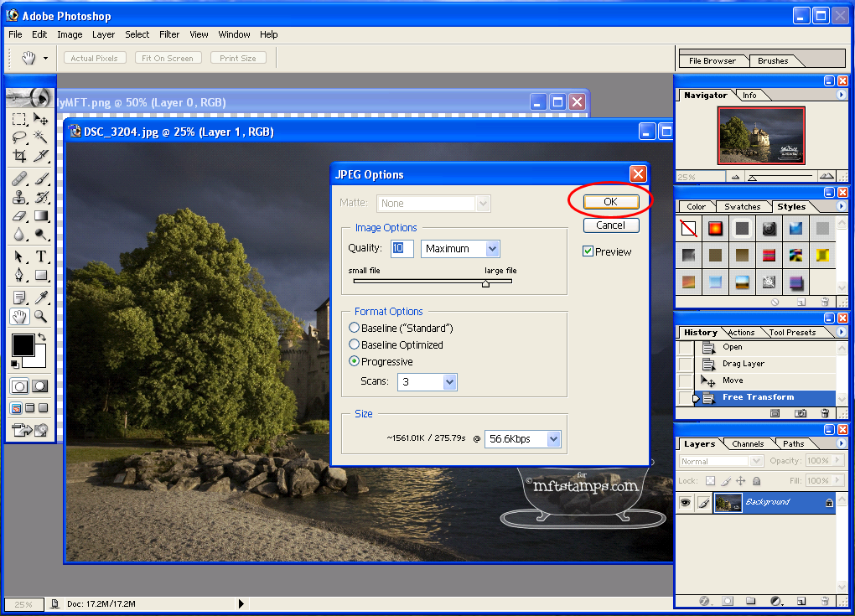Screen dimensions: 855x616
Task: Open the 56.6Kbps speed dropdown
Action: coord(553,439)
